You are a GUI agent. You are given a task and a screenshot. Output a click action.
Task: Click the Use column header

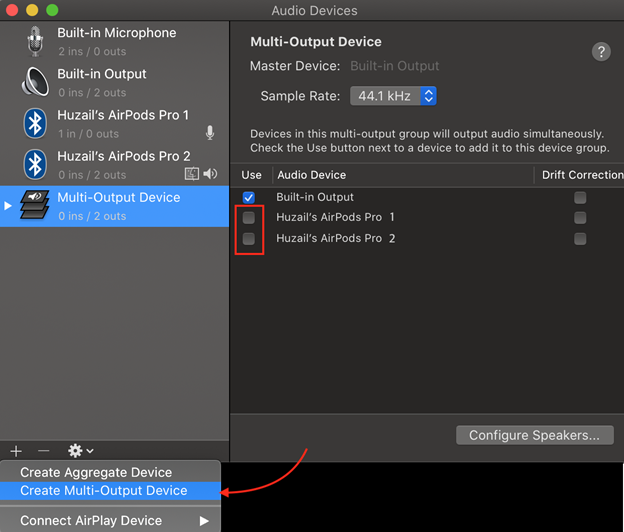[x=252, y=175]
